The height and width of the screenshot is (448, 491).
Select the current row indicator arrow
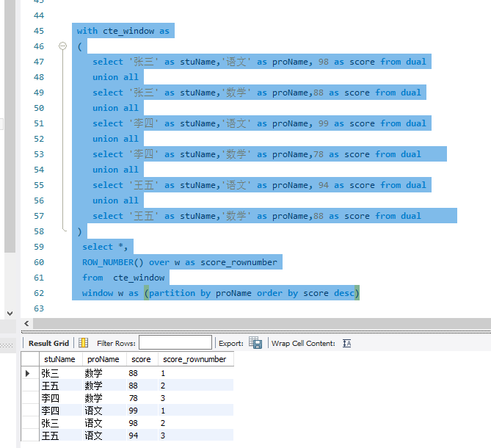tap(28, 373)
